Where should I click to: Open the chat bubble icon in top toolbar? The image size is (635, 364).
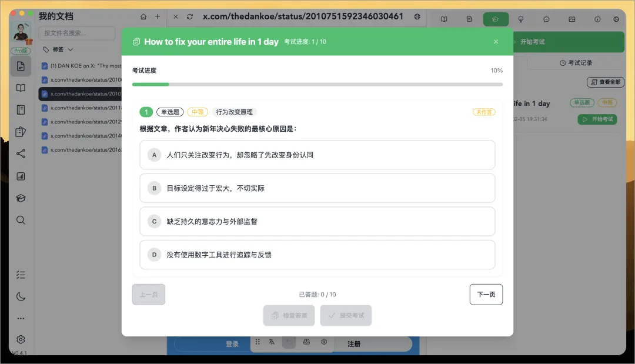click(x=546, y=19)
